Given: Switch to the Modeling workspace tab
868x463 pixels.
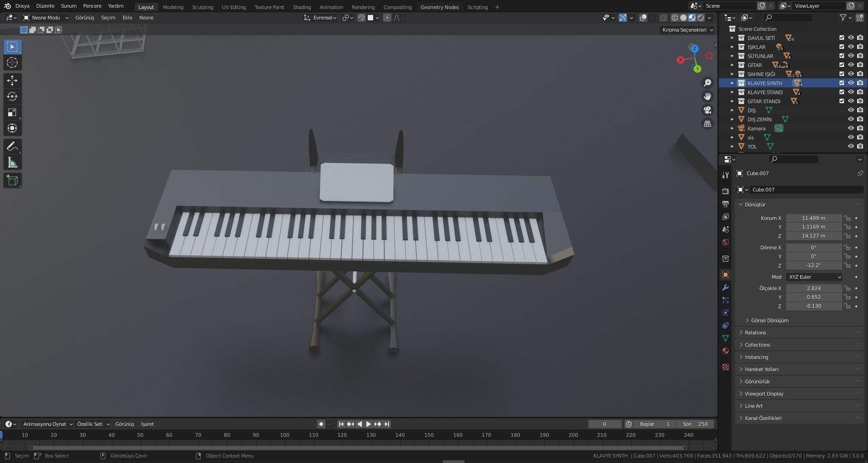Looking at the screenshot, I should point(173,7).
